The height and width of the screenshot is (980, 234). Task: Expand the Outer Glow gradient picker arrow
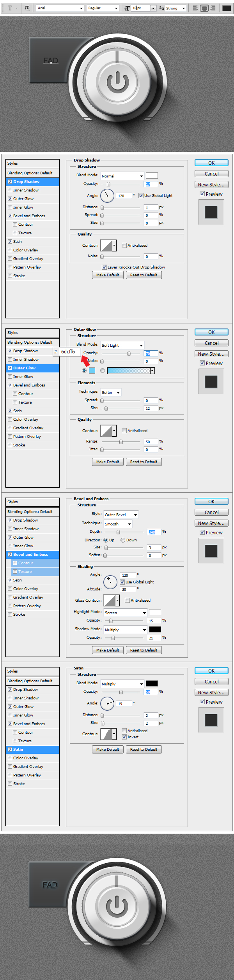click(152, 371)
